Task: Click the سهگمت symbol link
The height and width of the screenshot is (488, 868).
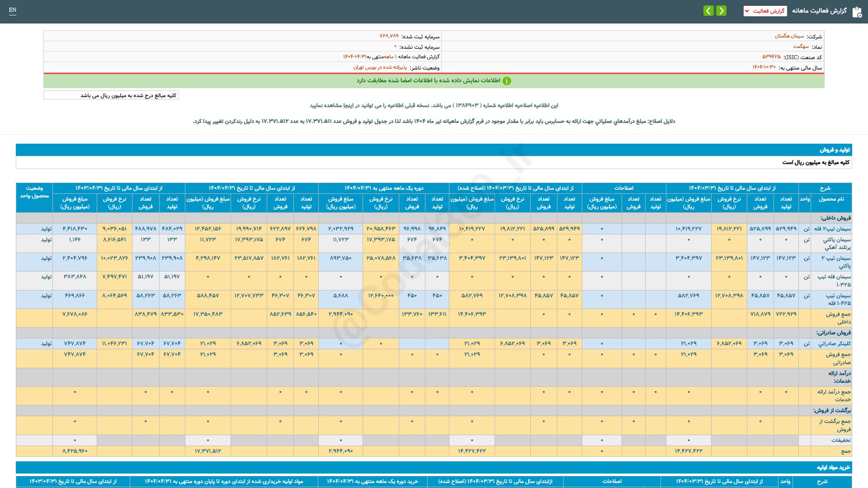Action: click(801, 47)
